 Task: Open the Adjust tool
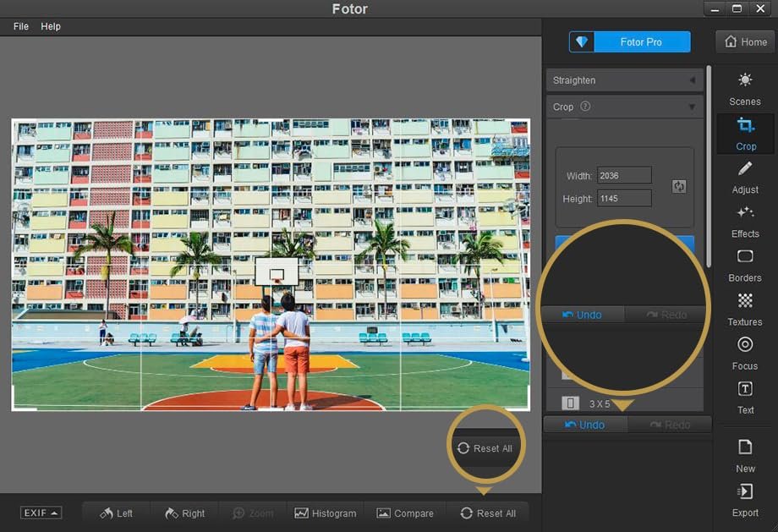(745, 178)
